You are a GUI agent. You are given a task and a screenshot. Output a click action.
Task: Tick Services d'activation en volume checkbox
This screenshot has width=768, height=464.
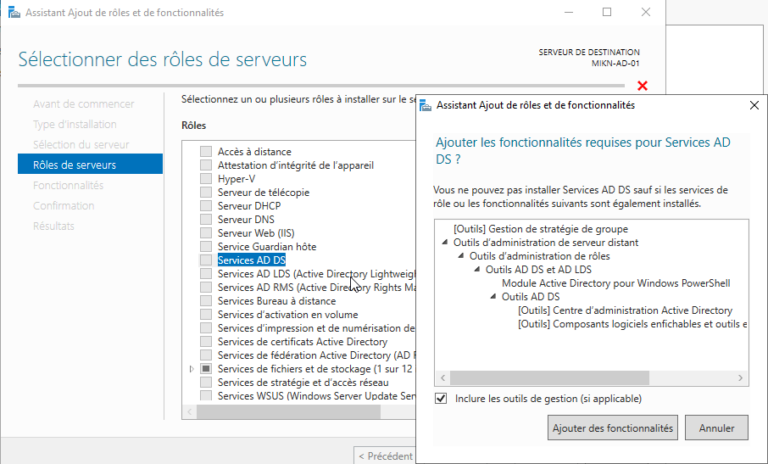[x=206, y=315]
